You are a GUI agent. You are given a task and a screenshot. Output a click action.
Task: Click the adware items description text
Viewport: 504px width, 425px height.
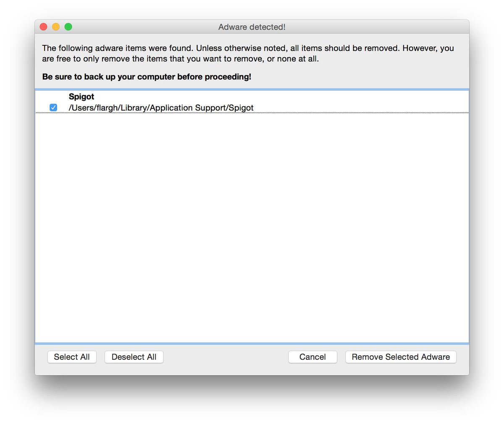[x=248, y=53]
